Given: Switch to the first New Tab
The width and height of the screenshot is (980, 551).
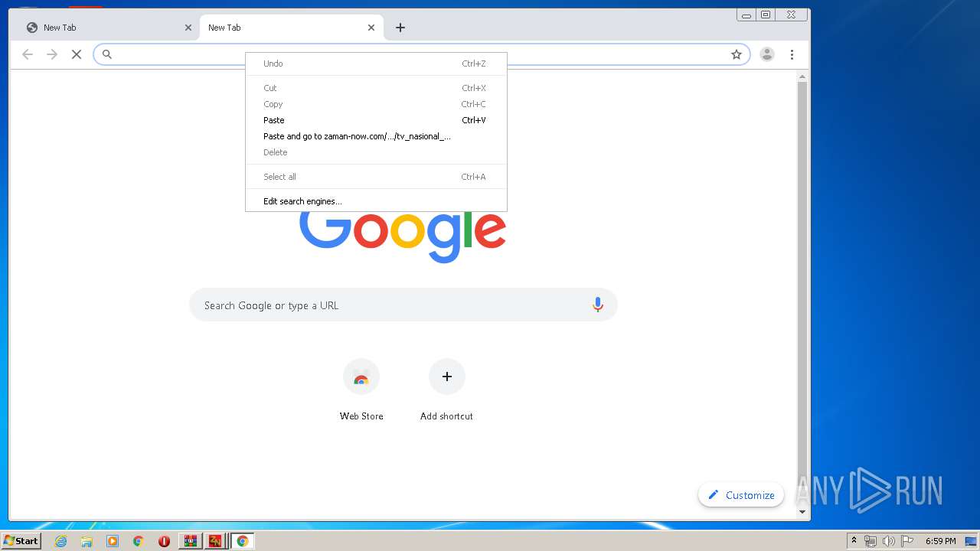Looking at the screenshot, I should [x=107, y=28].
